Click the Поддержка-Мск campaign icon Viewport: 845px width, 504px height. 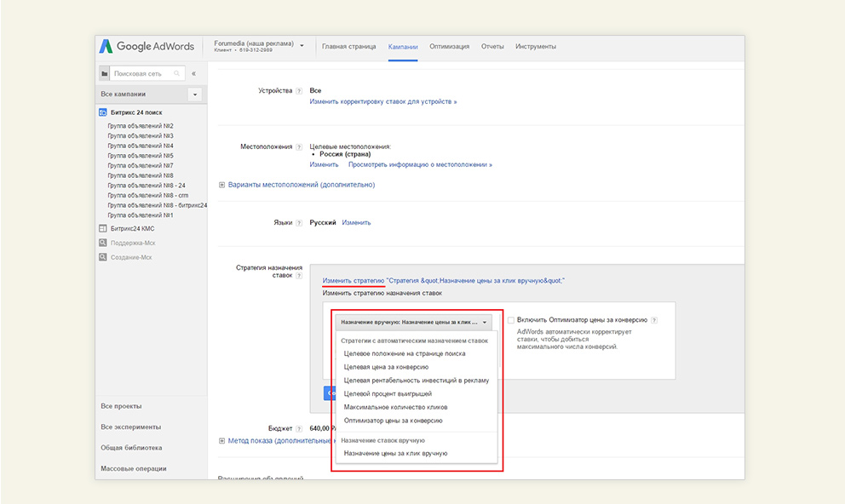[x=103, y=243]
